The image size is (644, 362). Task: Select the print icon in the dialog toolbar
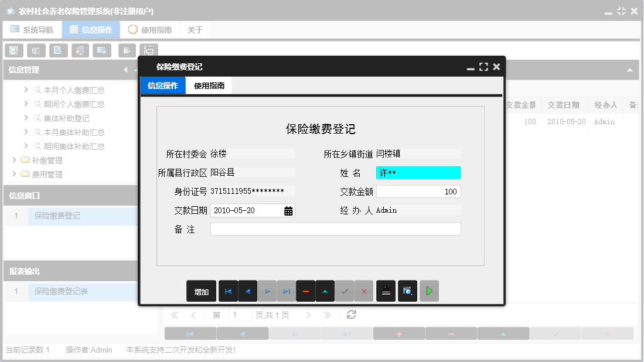tap(386, 291)
